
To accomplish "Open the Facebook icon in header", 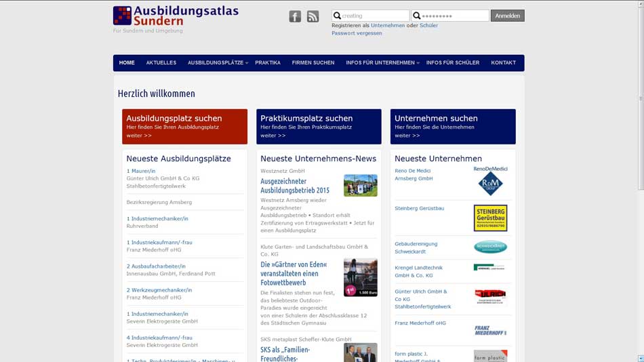I will pos(295,16).
